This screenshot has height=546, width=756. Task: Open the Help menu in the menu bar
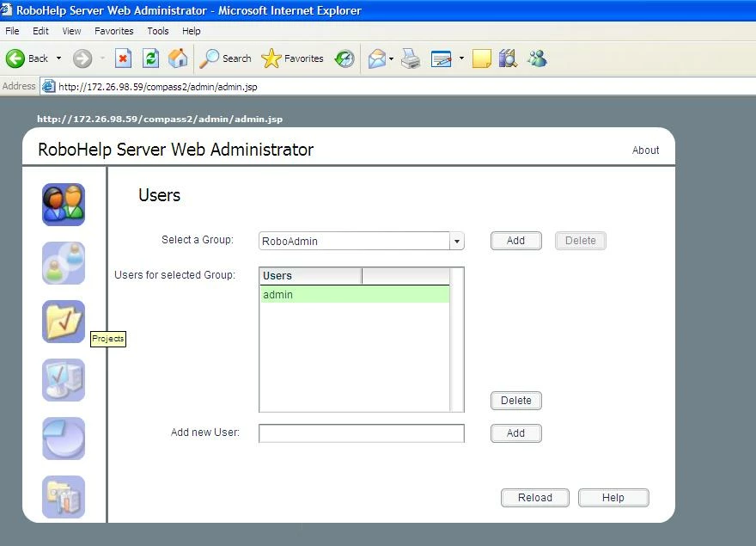(x=191, y=31)
